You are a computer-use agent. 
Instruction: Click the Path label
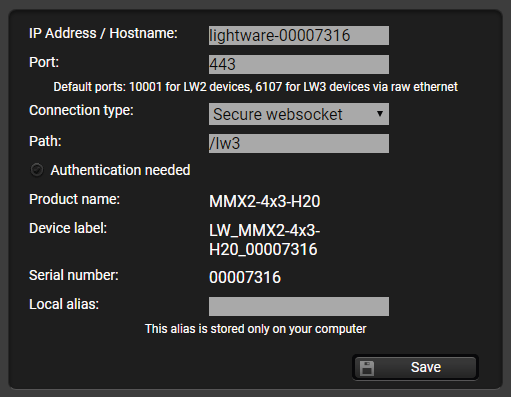coord(45,141)
